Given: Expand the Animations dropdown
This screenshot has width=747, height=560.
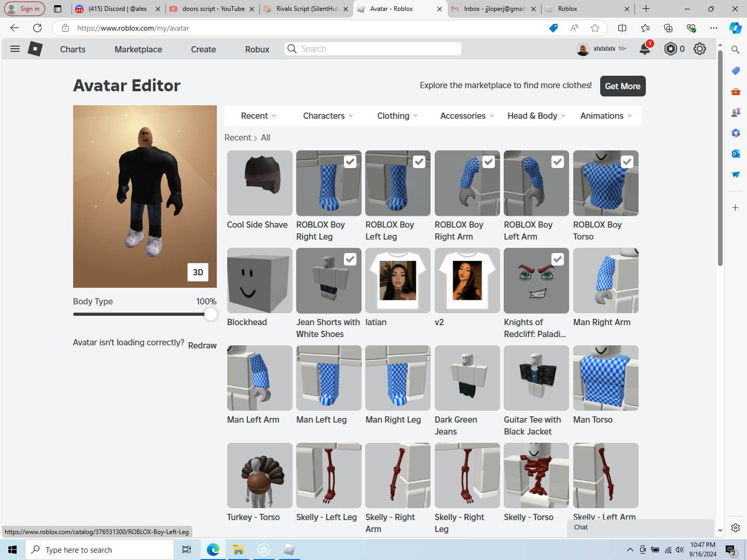Looking at the screenshot, I should pyautogui.click(x=606, y=116).
